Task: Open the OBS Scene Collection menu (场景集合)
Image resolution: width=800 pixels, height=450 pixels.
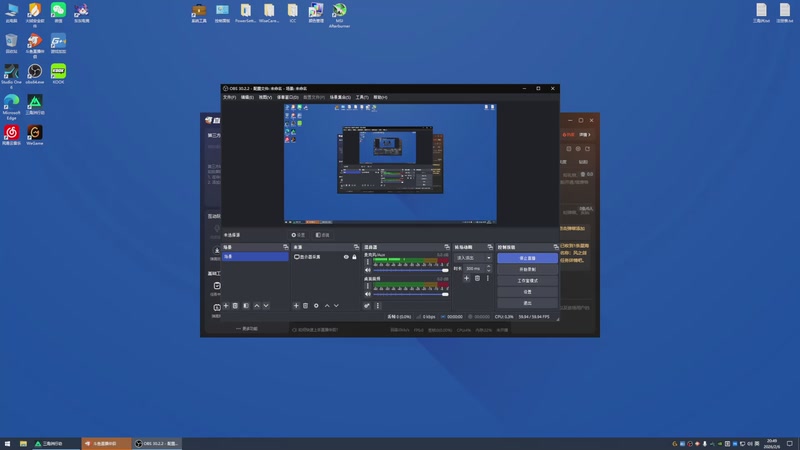Action: pyautogui.click(x=340, y=97)
